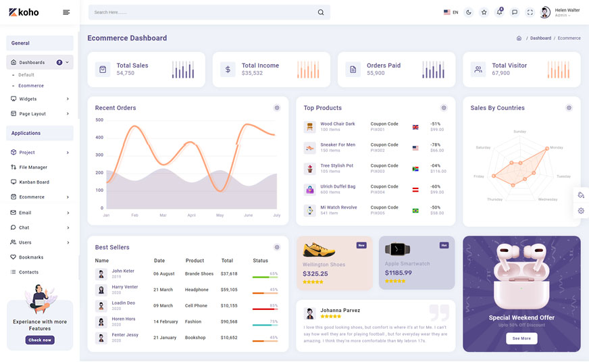Open the Helen Walter profile dropdown

tap(560, 12)
